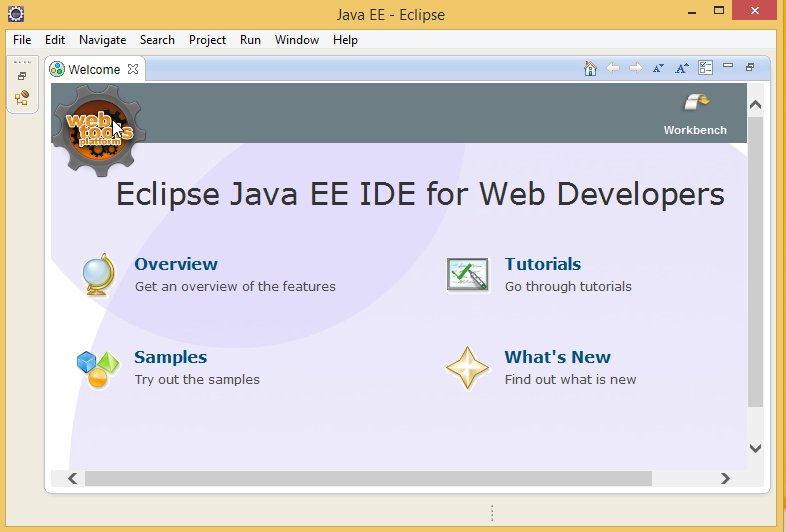Open the Run menu
786x532 pixels.
[250, 40]
